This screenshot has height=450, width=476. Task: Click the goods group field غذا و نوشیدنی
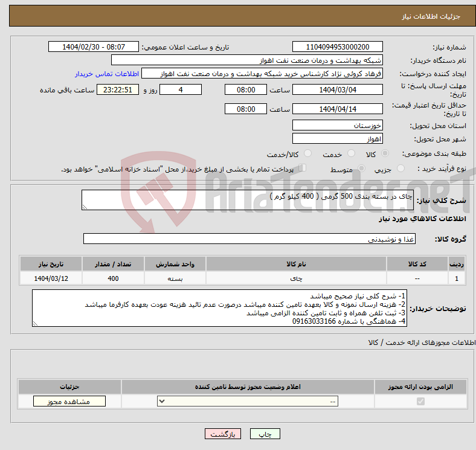tap(249, 239)
